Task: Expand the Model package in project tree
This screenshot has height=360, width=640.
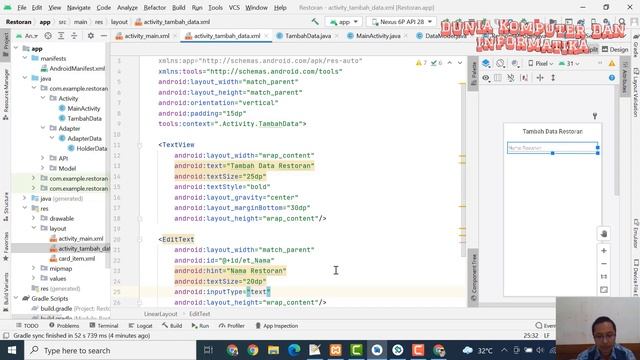Action: [43, 168]
